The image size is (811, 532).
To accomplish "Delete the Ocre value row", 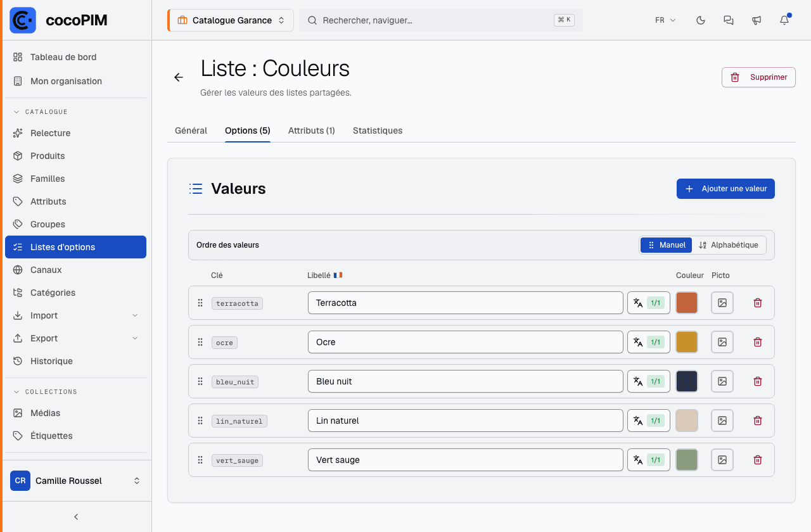I will click(x=758, y=342).
